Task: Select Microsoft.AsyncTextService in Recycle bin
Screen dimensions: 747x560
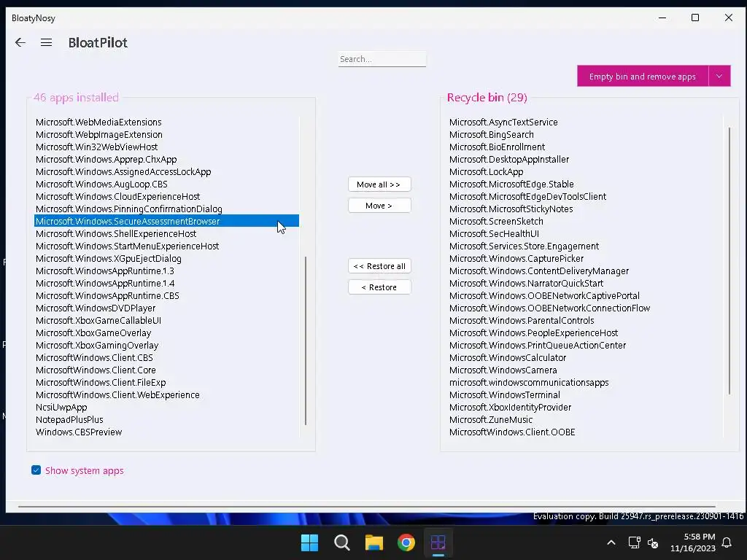Action: 585,122
